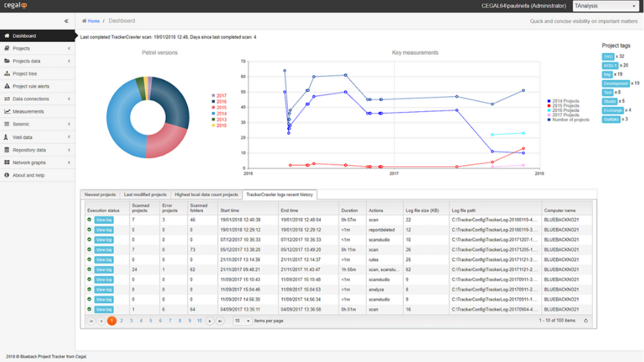
Task: Click the Development project tag
Action: pyautogui.click(x=616, y=83)
